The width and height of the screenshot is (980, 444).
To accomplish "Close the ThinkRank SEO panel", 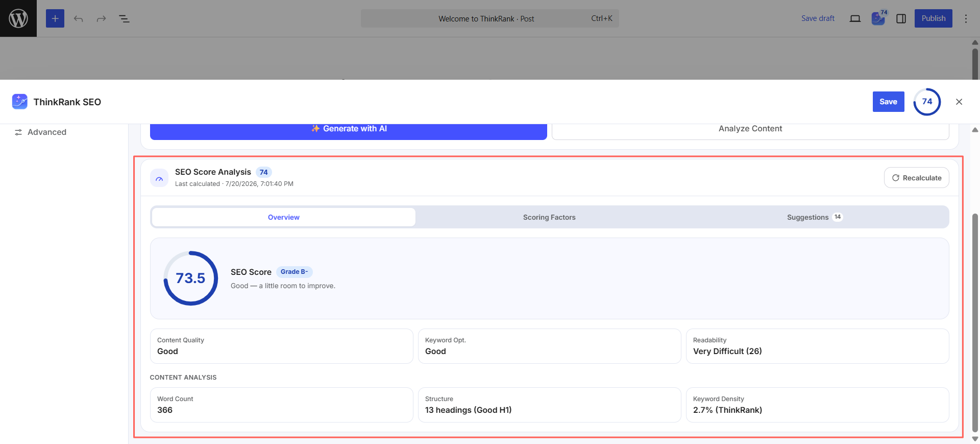I will (x=959, y=102).
